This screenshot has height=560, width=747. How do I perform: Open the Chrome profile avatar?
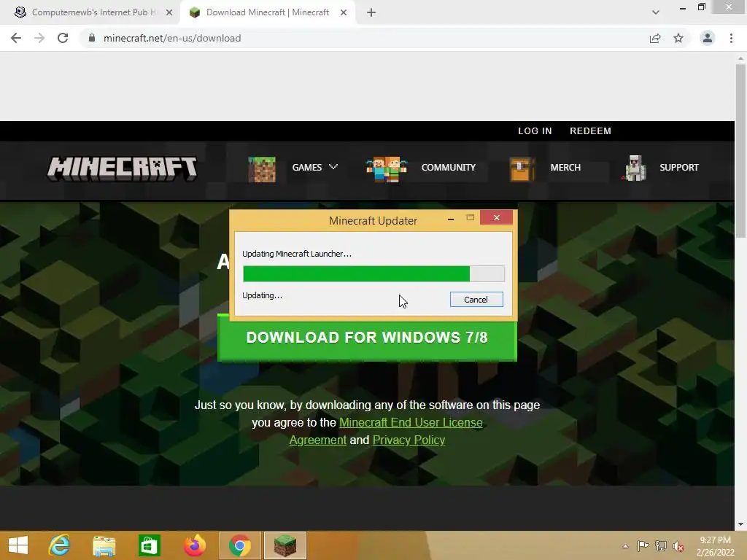pos(708,38)
